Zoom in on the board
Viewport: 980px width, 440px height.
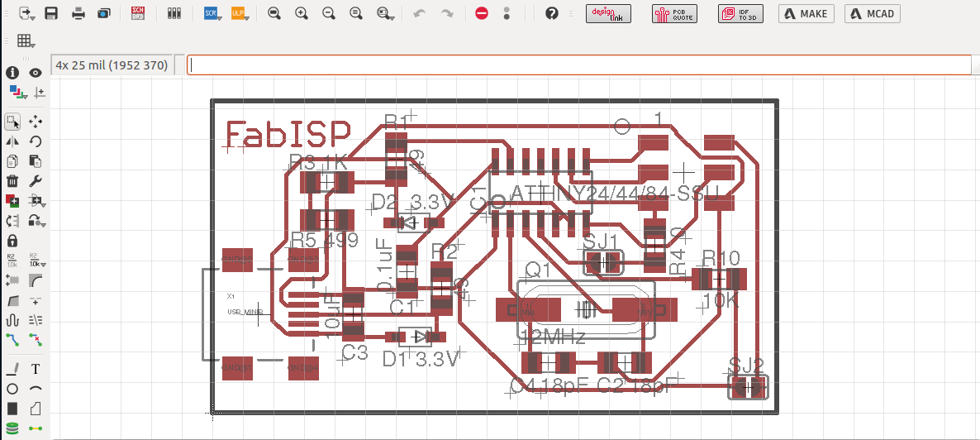pyautogui.click(x=302, y=13)
